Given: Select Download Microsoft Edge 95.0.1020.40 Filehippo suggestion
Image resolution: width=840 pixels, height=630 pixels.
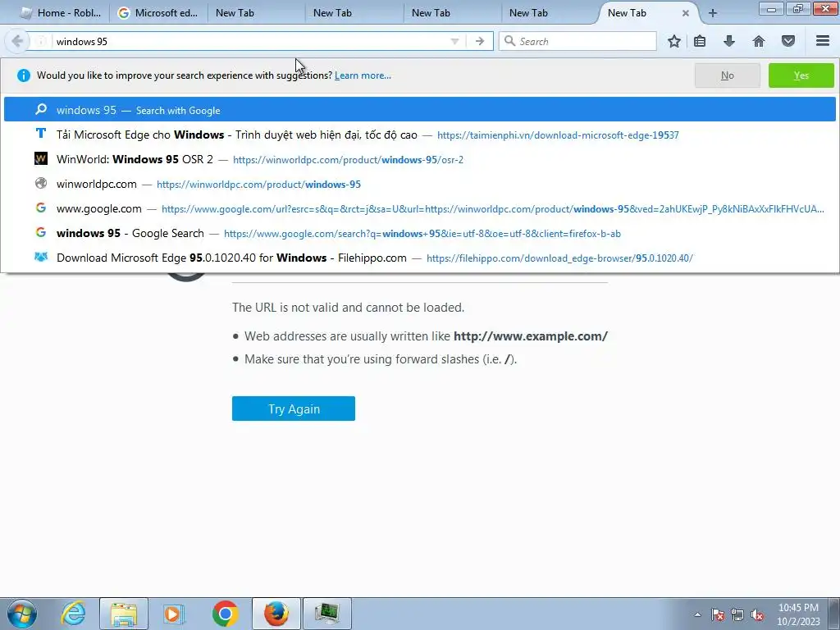Looking at the screenshot, I should [419, 258].
